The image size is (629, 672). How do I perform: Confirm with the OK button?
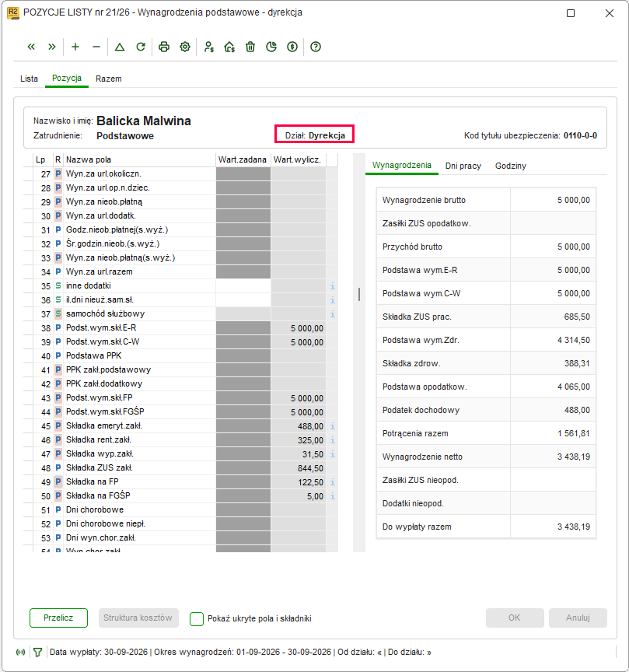tap(515, 618)
